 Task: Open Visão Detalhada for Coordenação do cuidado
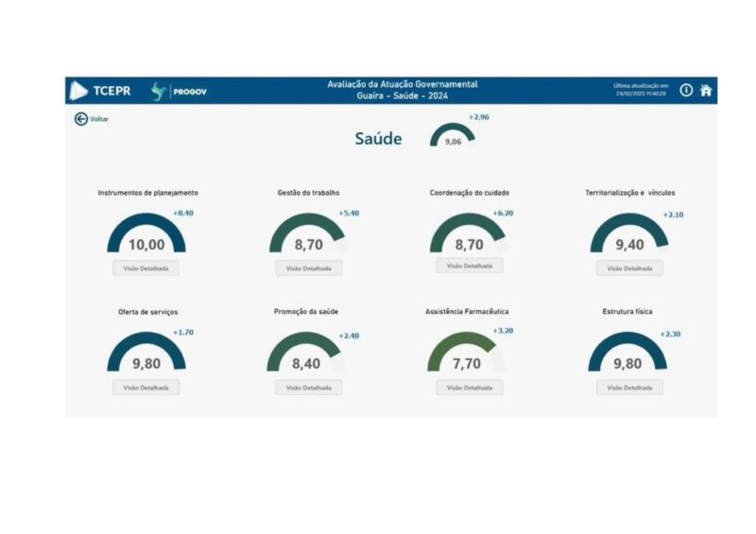(x=469, y=267)
